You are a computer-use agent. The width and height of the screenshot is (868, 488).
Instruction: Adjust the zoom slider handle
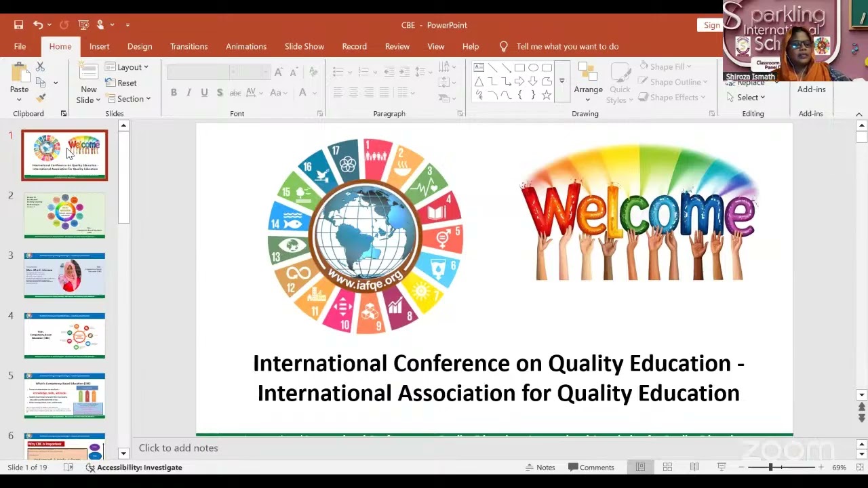pos(770,467)
